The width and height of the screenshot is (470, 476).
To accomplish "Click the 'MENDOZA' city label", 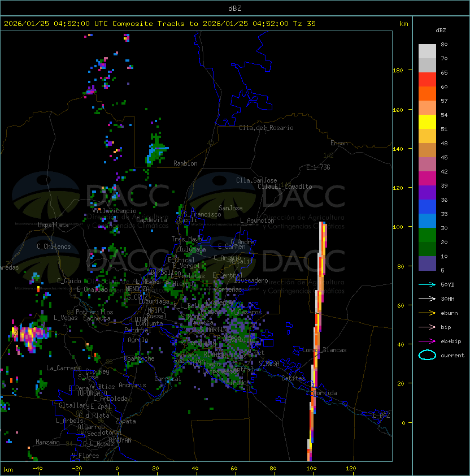I will click(x=137, y=289).
